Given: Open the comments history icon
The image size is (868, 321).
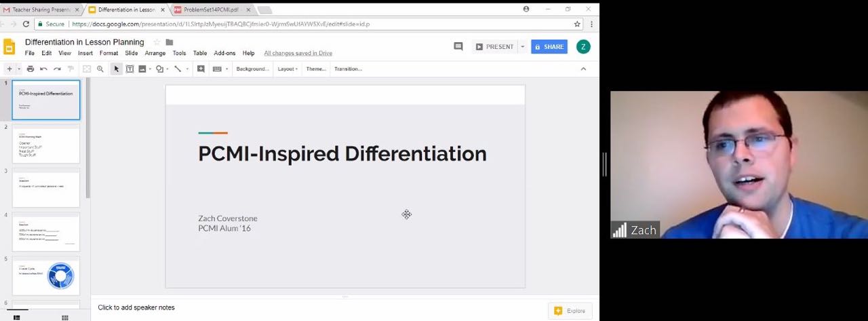Looking at the screenshot, I should [458, 47].
